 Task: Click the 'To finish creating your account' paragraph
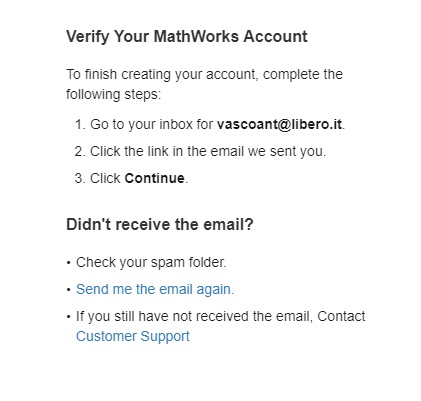[x=204, y=84]
